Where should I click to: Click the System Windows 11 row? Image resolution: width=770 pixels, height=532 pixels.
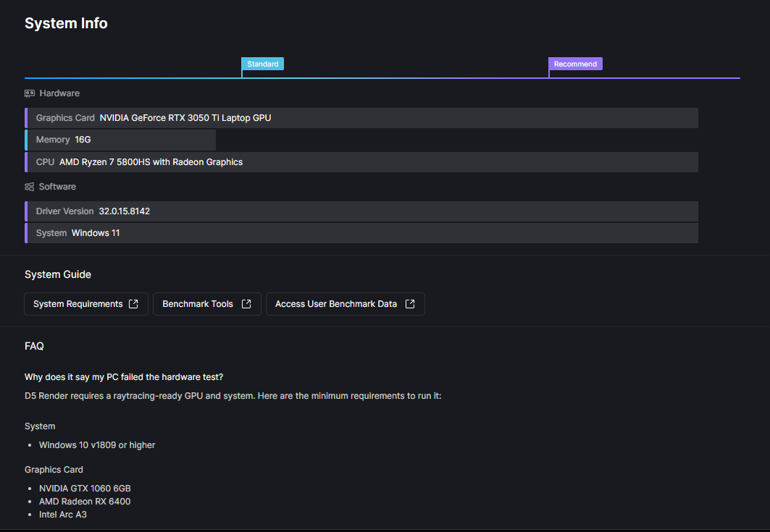click(x=361, y=233)
